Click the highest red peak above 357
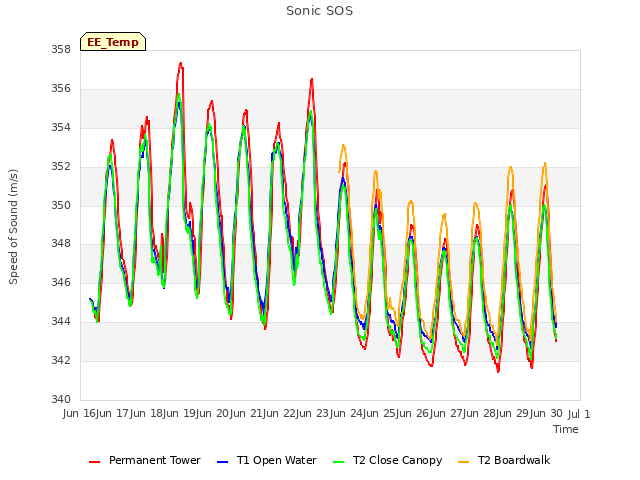This screenshot has width=640, height=480. coord(180,63)
